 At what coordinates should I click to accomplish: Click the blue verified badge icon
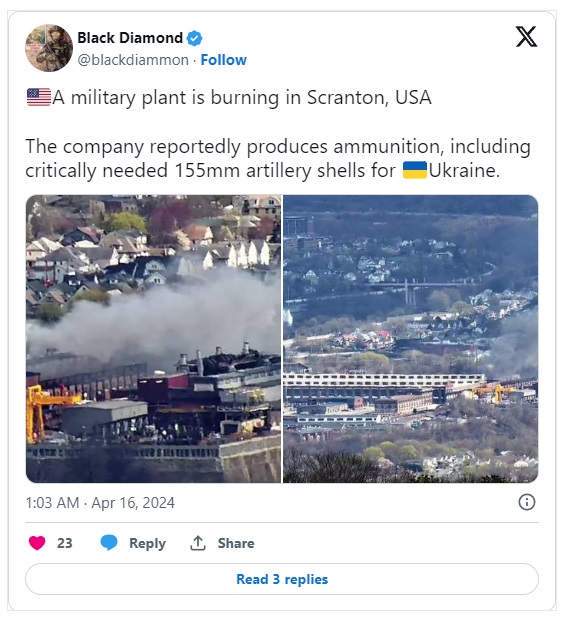click(x=194, y=38)
